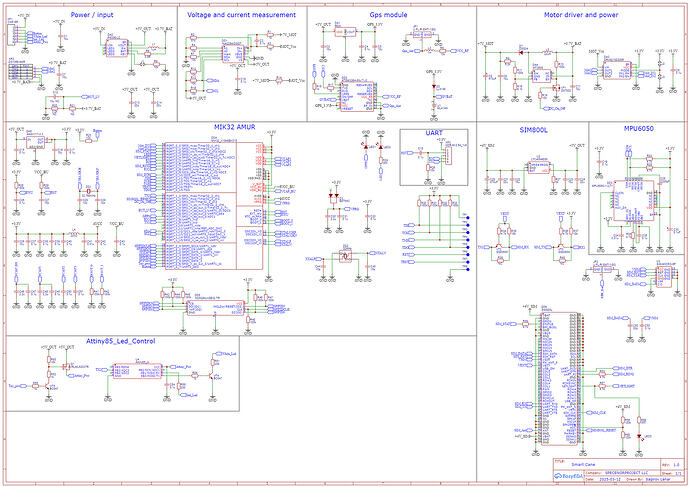Select the "MIK32 AMUR" section title
This screenshot has height=487, width=690.
click(235, 127)
